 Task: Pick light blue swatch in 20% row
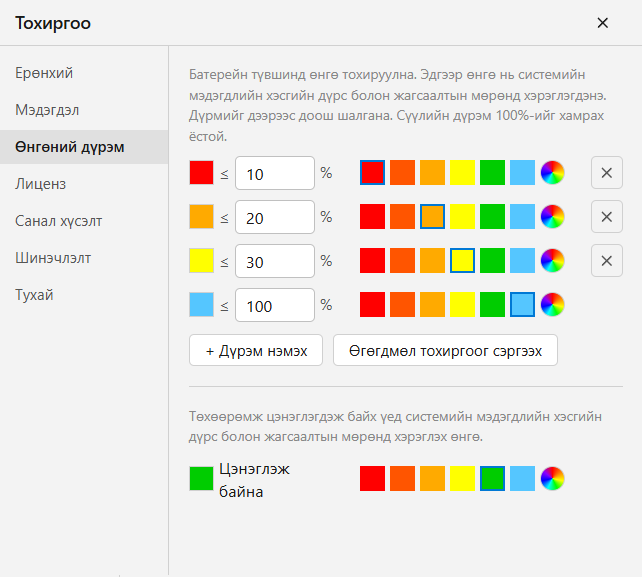[x=522, y=217]
